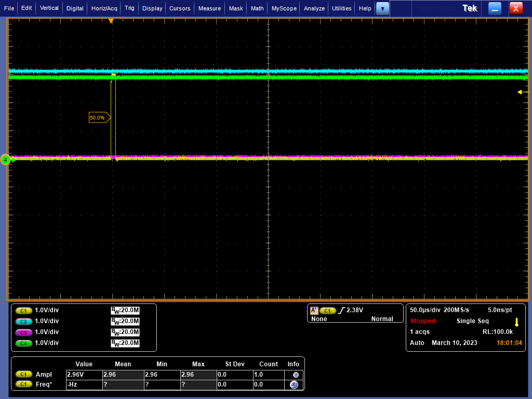Viewport: 532px width, 399px height.
Task: Click the red Stopped acquisition status
Action: [423, 321]
